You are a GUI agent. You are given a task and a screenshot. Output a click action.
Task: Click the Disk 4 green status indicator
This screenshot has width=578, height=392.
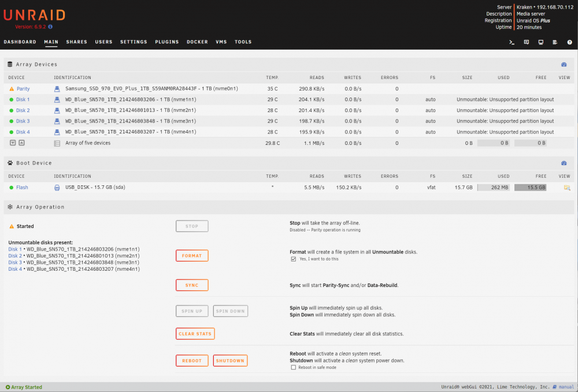pyautogui.click(x=12, y=132)
